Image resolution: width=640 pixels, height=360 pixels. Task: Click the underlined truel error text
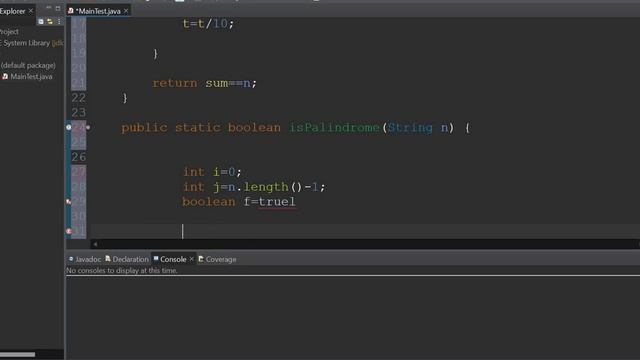(277, 202)
